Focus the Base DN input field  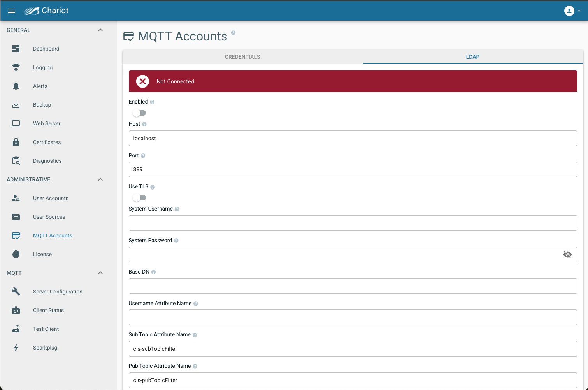click(353, 286)
